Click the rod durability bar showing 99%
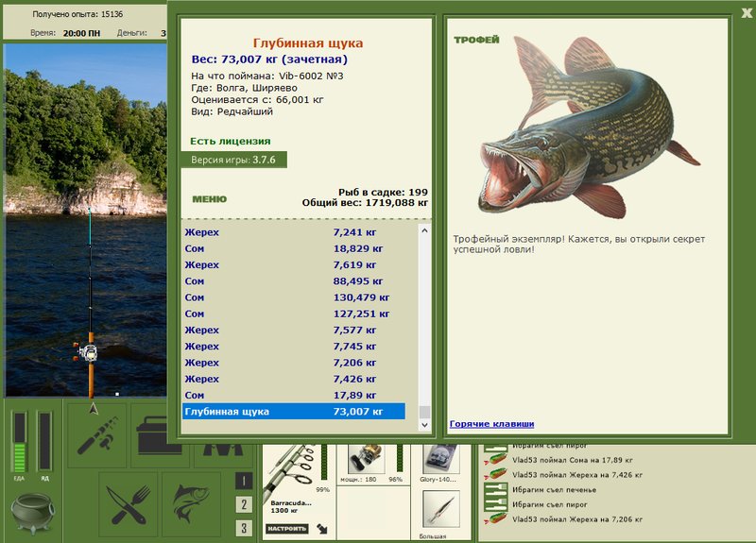The width and height of the screenshot is (756, 543). [x=324, y=463]
